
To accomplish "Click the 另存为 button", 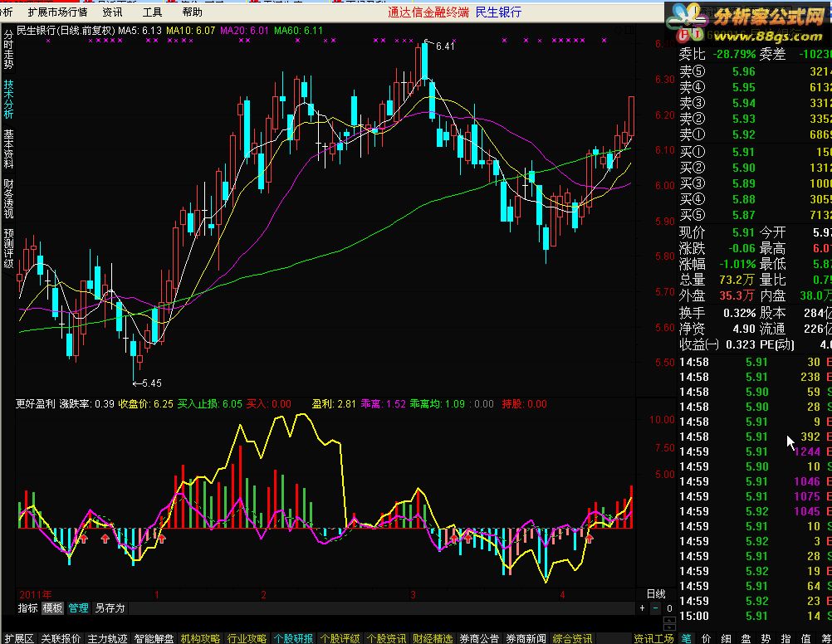I will pyautogui.click(x=110, y=608).
